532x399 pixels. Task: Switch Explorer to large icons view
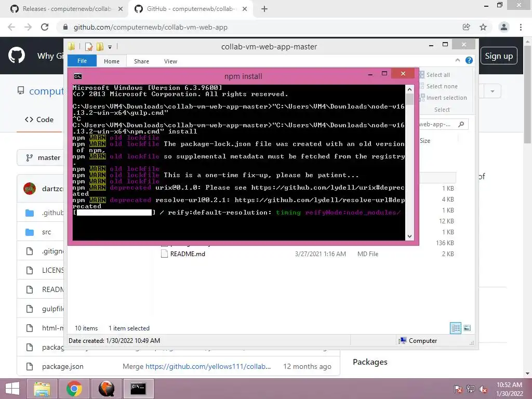pos(467,328)
